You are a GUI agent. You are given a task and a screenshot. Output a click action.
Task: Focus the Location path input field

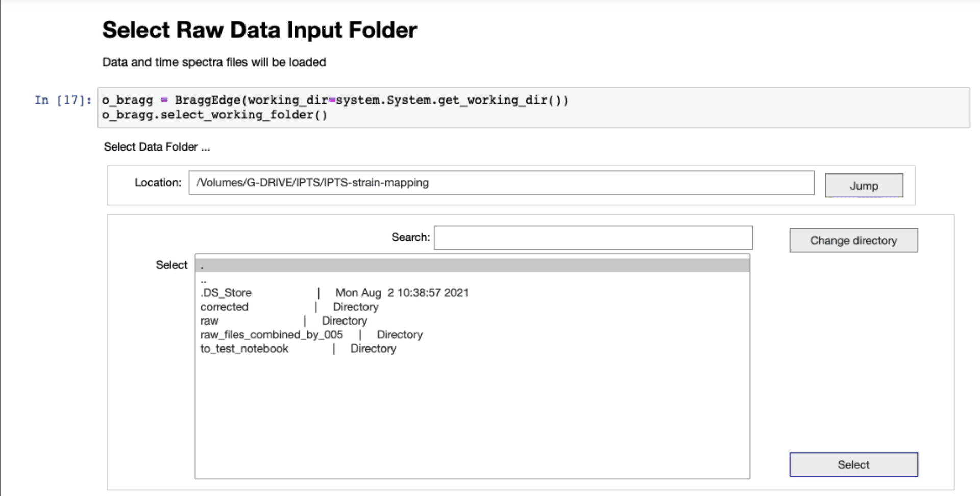point(501,183)
